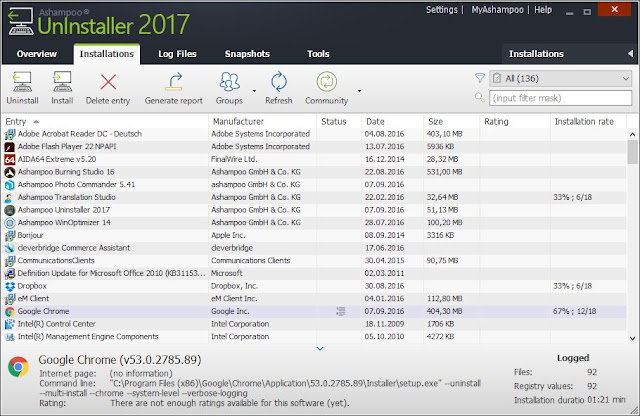This screenshot has height=416, width=640.
Task: Open the All (136) filter dropdown
Action: click(560, 78)
